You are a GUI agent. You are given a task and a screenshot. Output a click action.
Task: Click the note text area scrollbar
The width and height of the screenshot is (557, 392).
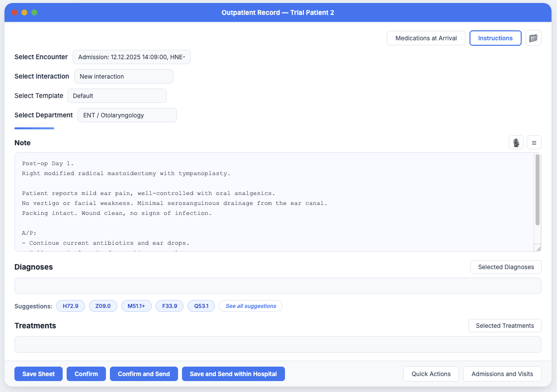coord(537,190)
